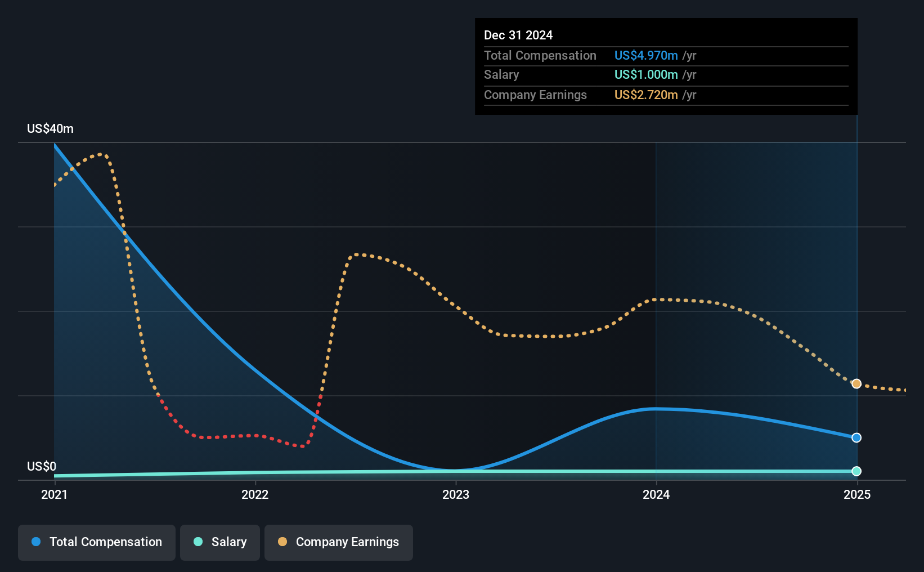This screenshot has height=572, width=924.
Task: Toggle the Total Compensation legend button
Action: (97, 542)
